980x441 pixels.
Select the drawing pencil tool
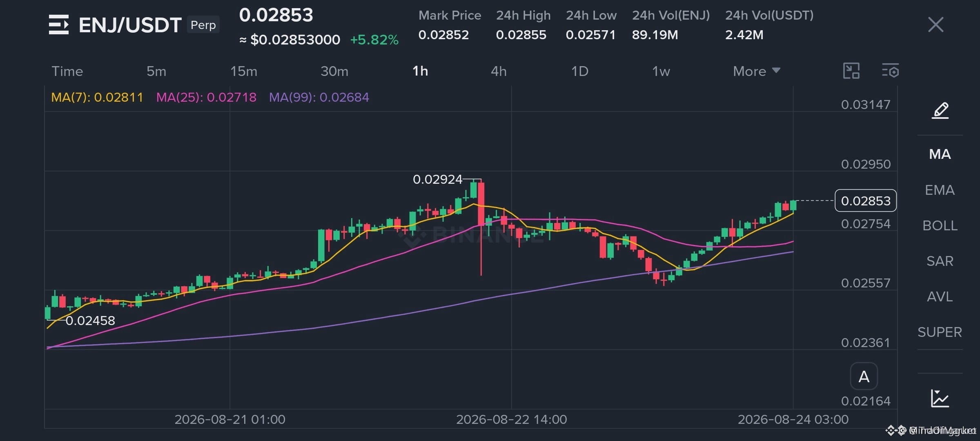click(x=940, y=110)
